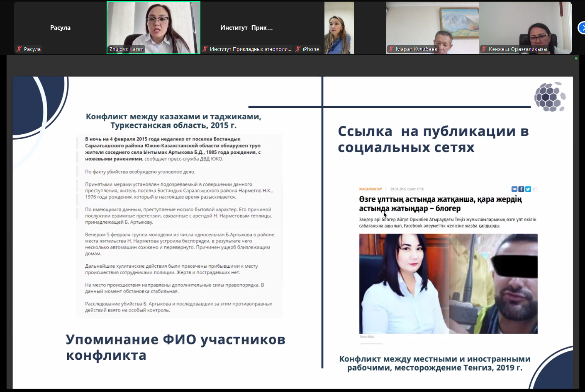This screenshot has height=392, width=585.
Task: Select Кенжеш Оразалиқызы's video tile
Action: tap(525, 28)
